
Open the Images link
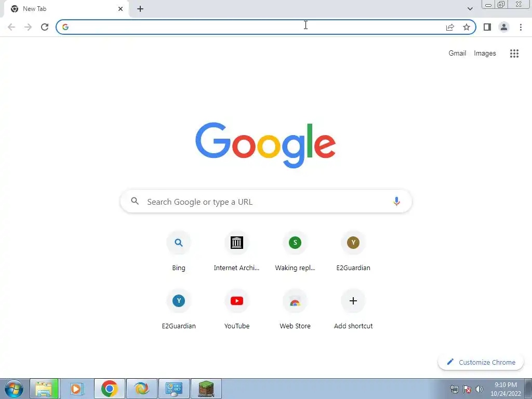click(x=485, y=54)
